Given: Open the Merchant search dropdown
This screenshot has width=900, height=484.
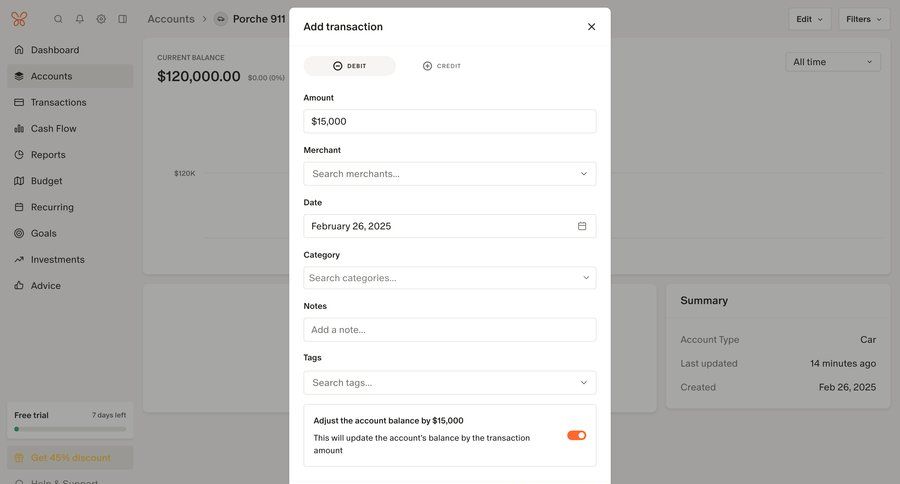Looking at the screenshot, I should [x=450, y=174].
